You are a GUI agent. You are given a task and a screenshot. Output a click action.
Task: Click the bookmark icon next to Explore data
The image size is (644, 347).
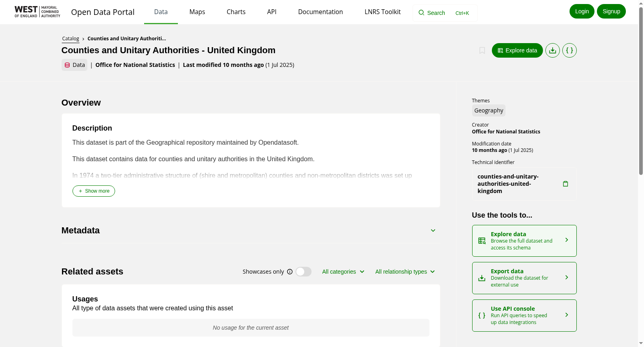click(x=482, y=50)
